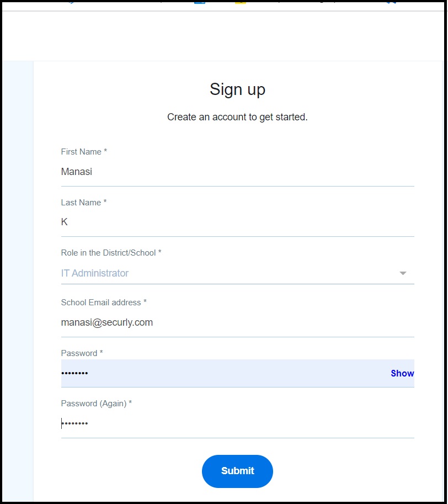
Task: Click the blank white banner above the form
Action: coord(223,36)
